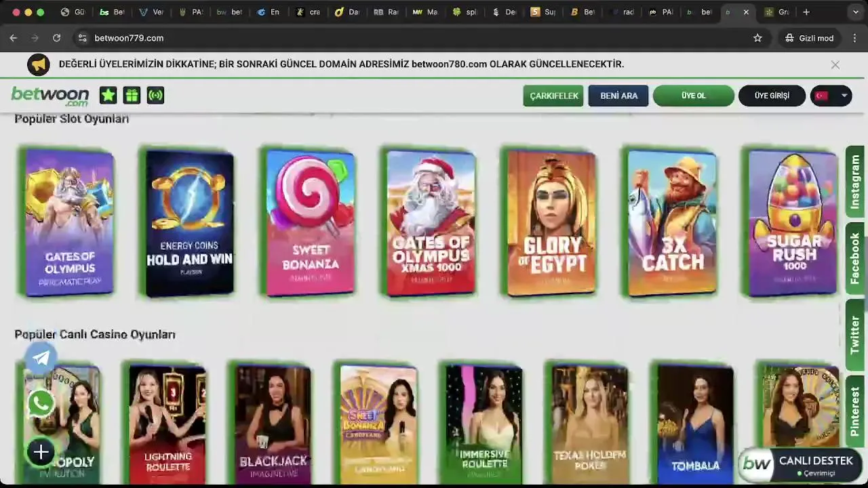This screenshot has height=488, width=868.
Task: Click the megaphone announcement icon
Action: pyautogui.click(x=39, y=64)
